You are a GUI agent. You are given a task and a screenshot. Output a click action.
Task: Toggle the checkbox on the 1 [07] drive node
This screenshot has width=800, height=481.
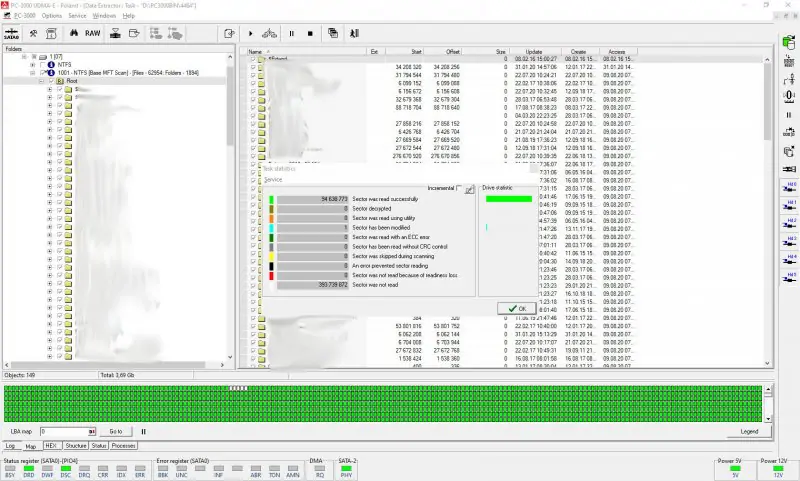(34, 57)
